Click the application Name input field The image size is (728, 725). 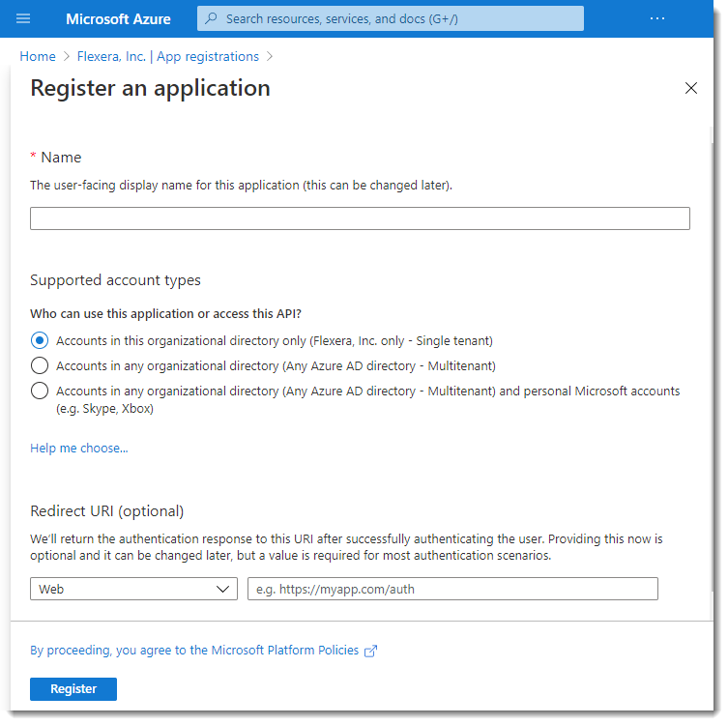click(x=360, y=218)
